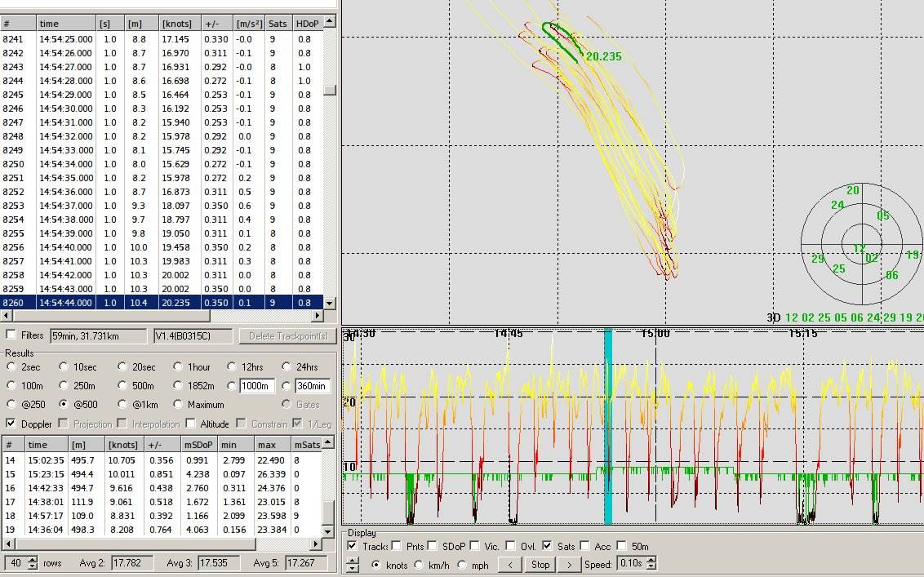Select the km/h speed unit

coord(419,565)
